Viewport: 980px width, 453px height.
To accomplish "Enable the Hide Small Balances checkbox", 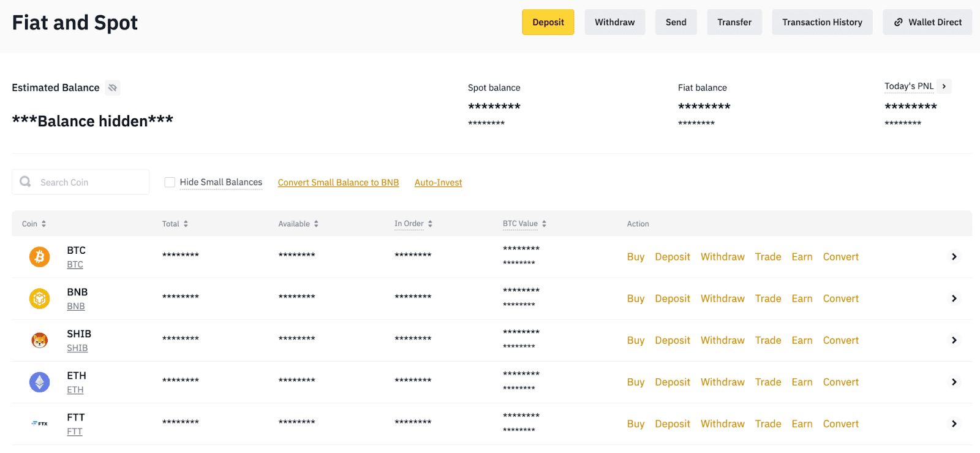I will pos(170,182).
